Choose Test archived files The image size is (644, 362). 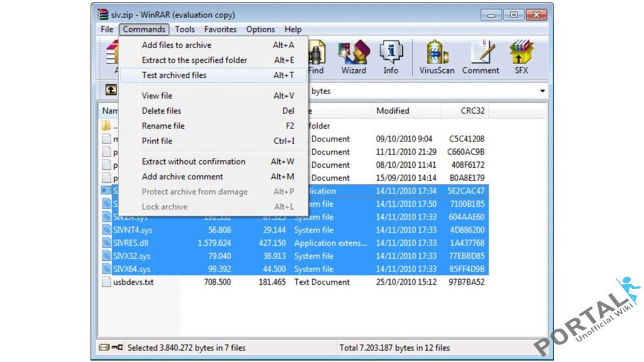pos(214,75)
